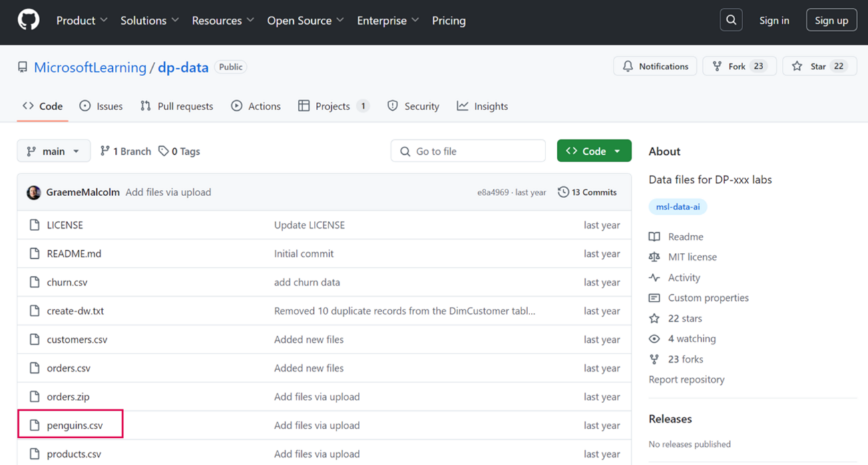This screenshot has height=465, width=868.
Task: Click the search magnifier icon in header
Action: tap(731, 20)
